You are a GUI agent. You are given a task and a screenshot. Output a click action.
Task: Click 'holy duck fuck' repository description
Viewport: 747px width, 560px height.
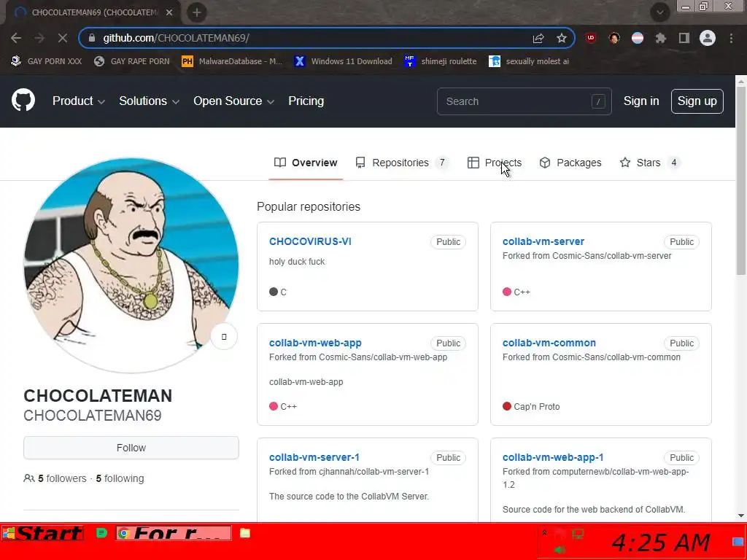(297, 262)
